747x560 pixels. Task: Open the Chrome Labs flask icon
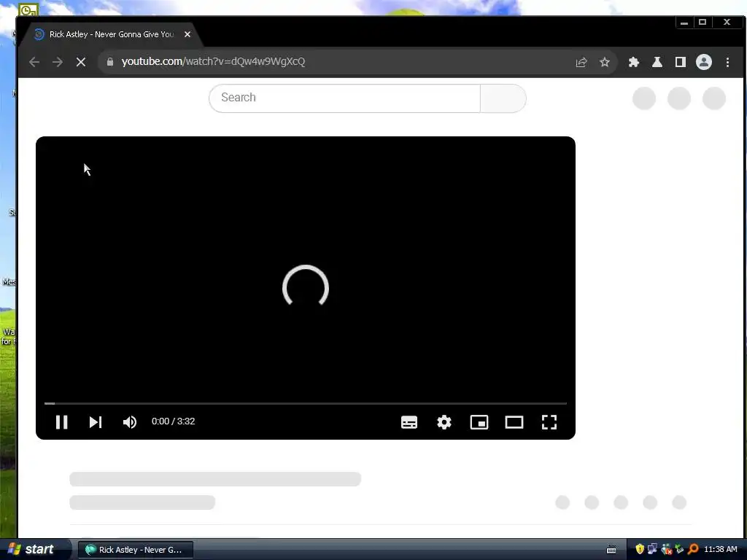tap(657, 62)
